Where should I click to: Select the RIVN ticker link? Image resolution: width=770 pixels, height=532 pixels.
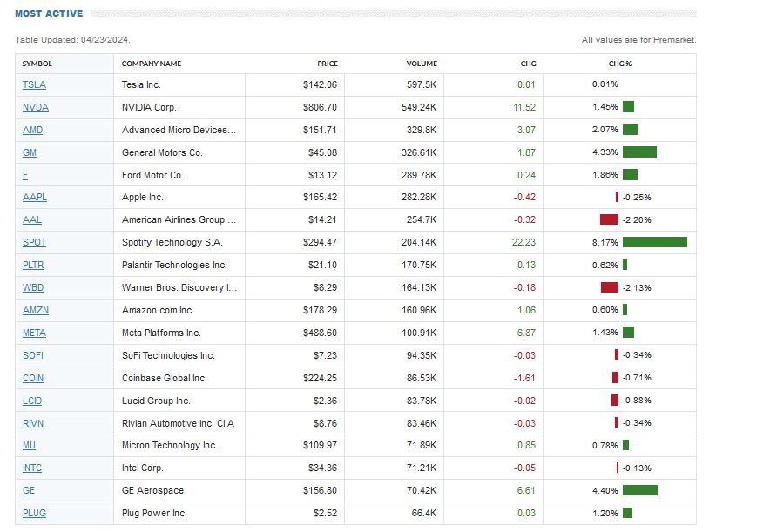33,423
